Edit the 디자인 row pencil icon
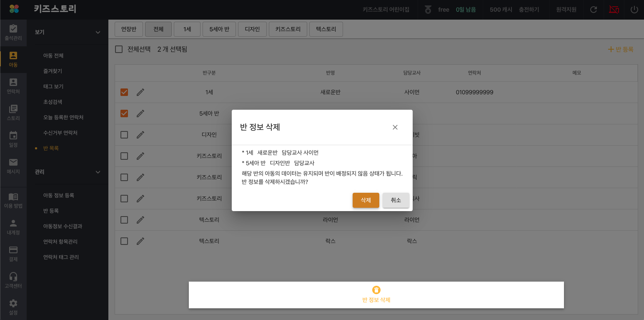The image size is (644, 320). pos(140,135)
